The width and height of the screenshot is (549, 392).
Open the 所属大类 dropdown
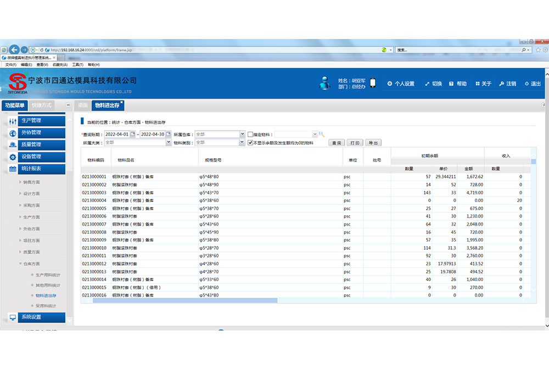coord(169,142)
